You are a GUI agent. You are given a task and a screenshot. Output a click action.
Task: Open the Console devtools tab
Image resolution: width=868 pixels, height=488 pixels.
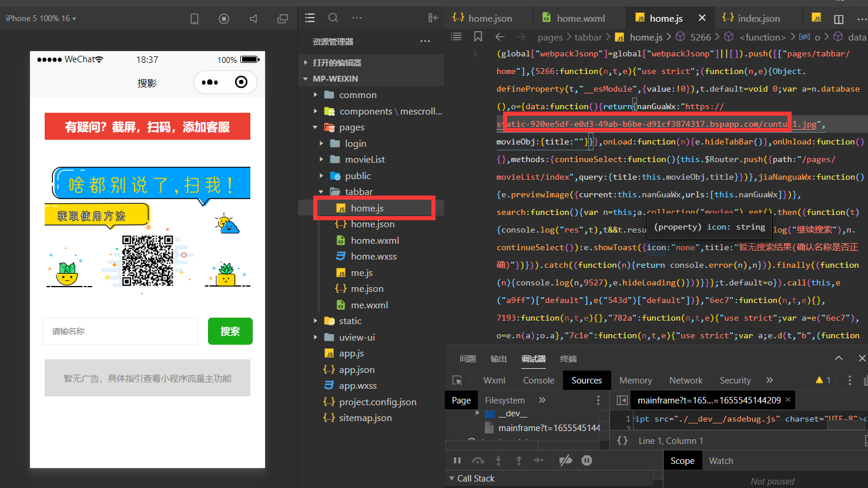click(538, 381)
